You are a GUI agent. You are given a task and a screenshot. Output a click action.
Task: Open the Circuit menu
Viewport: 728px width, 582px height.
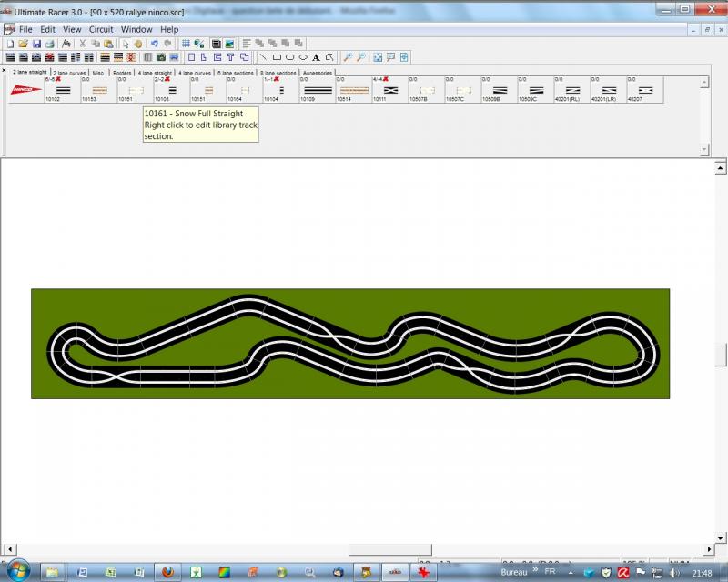[x=101, y=29]
